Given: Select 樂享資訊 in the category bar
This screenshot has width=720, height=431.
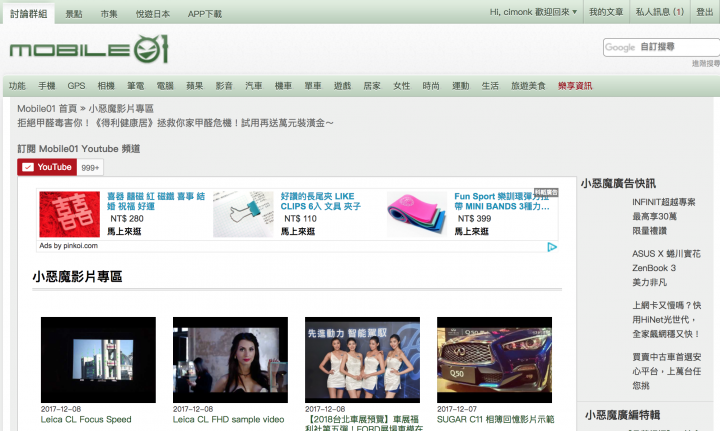Looking at the screenshot, I should pos(575,86).
